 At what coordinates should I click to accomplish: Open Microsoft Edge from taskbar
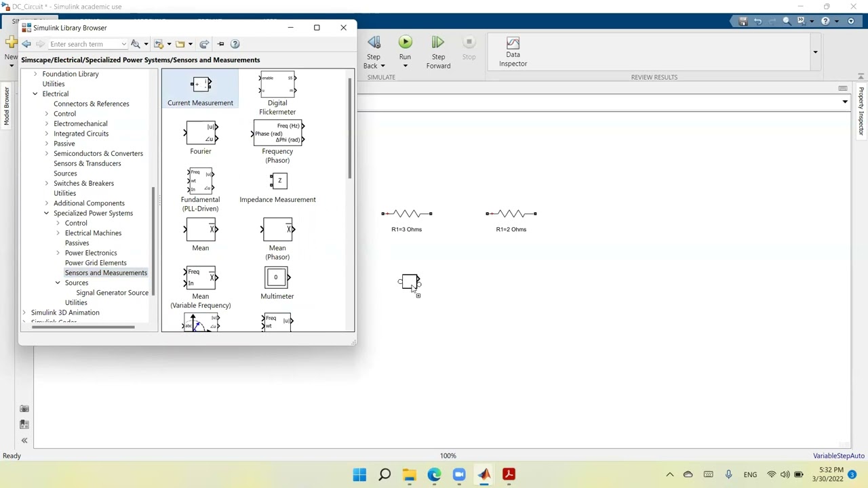pyautogui.click(x=434, y=474)
